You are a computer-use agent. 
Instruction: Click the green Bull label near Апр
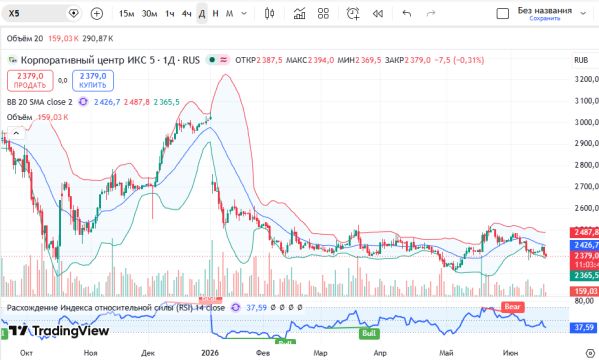[x=369, y=333]
